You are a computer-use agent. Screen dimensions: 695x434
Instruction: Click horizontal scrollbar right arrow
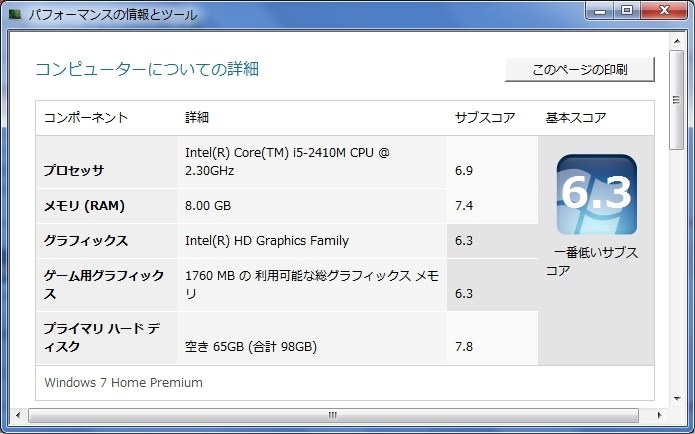(x=660, y=415)
